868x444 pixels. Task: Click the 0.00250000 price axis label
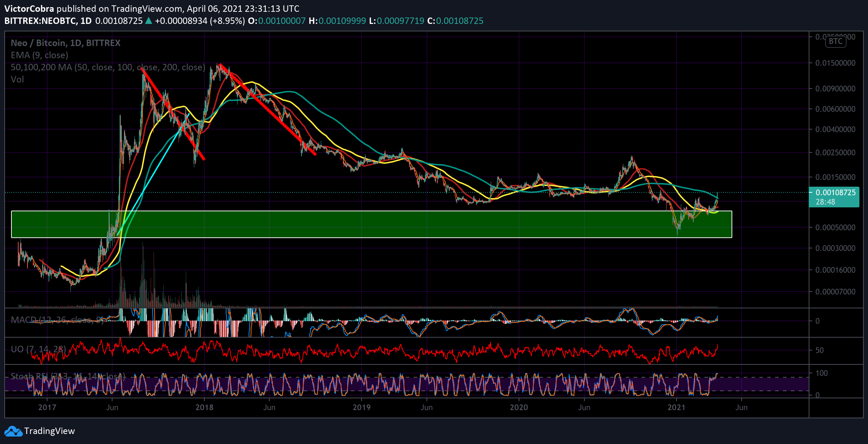(x=835, y=152)
